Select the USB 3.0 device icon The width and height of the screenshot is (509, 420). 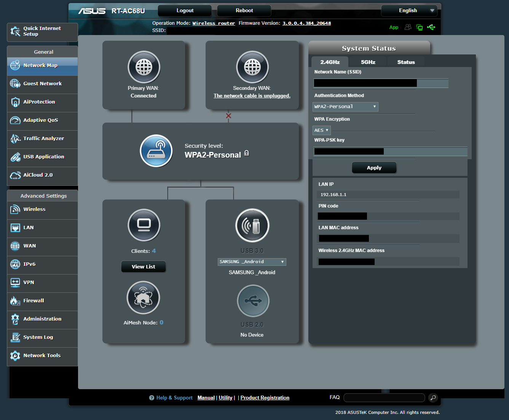point(252,225)
